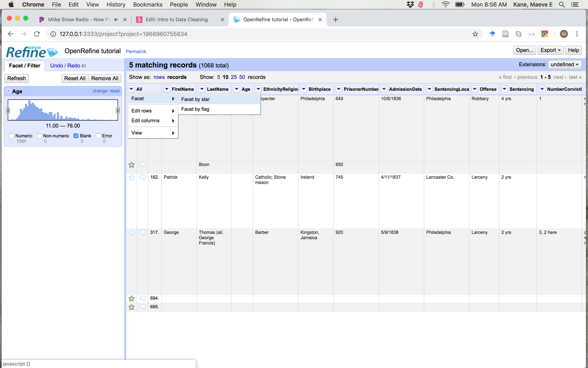588x368 pixels.
Task: Click the Permalink link
Action: click(x=136, y=52)
